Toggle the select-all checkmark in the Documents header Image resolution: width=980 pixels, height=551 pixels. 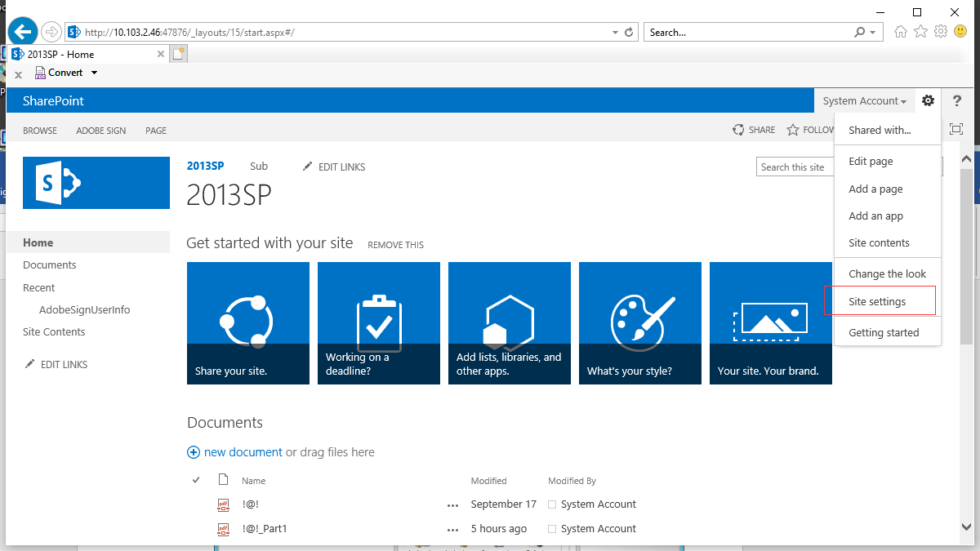tap(196, 480)
